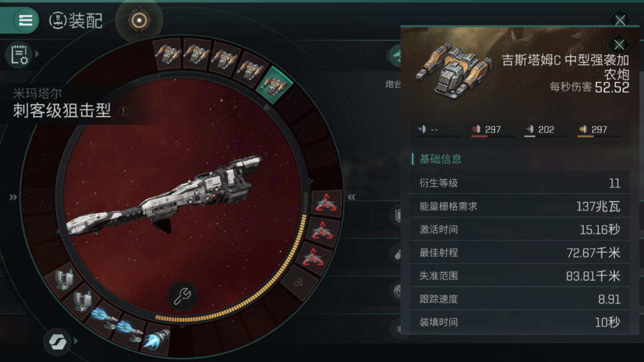The image size is (644, 362).
Task: Open the saved fittings clipboard icon
Action: pos(19,54)
